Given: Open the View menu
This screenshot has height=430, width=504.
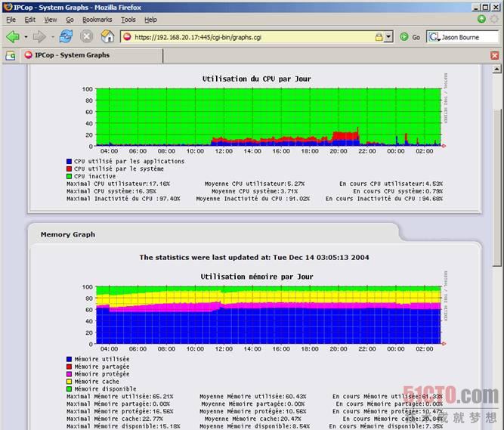Looking at the screenshot, I should [51, 20].
